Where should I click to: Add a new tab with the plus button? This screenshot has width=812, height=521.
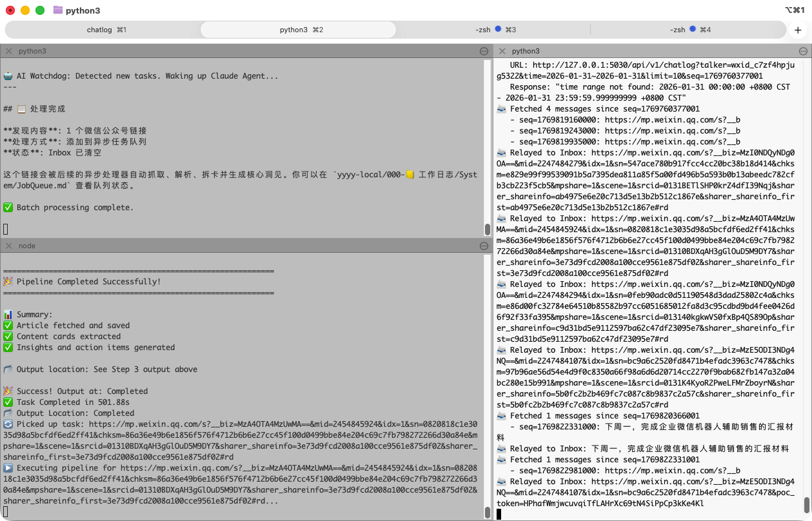(798, 30)
